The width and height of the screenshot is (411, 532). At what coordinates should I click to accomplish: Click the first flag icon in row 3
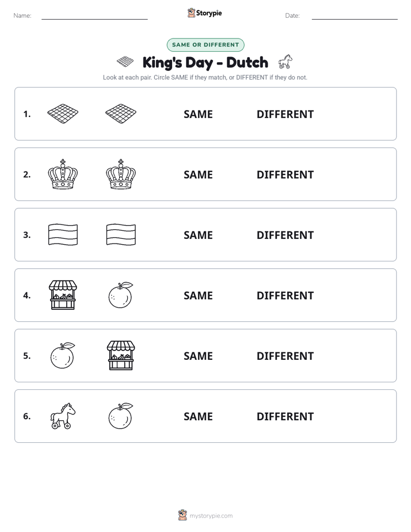tap(63, 234)
